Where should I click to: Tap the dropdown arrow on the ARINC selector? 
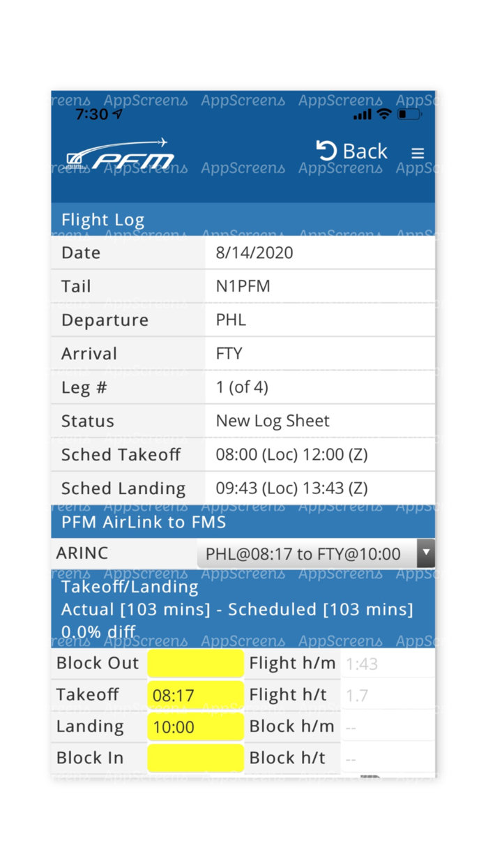pos(427,553)
